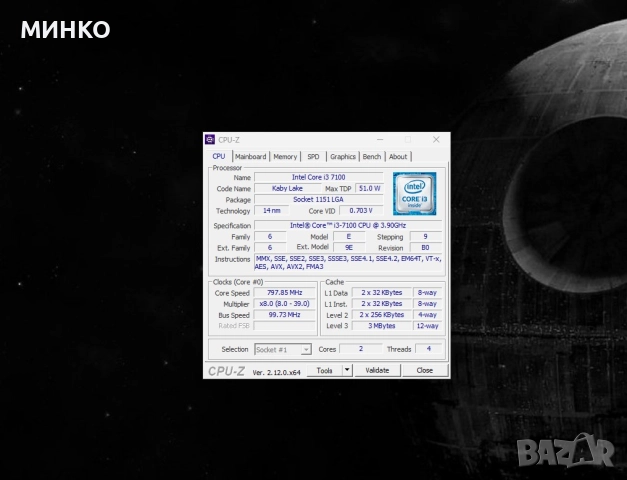Image resolution: width=627 pixels, height=480 pixels.
Task: Click the Intel Core i3 processor logo
Action: [x=414, y=192]
